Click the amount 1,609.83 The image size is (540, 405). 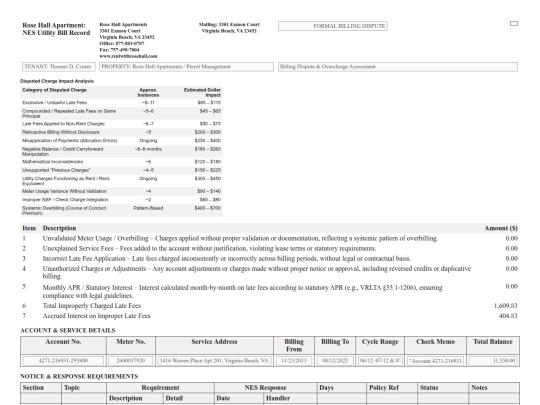[506, 305]
